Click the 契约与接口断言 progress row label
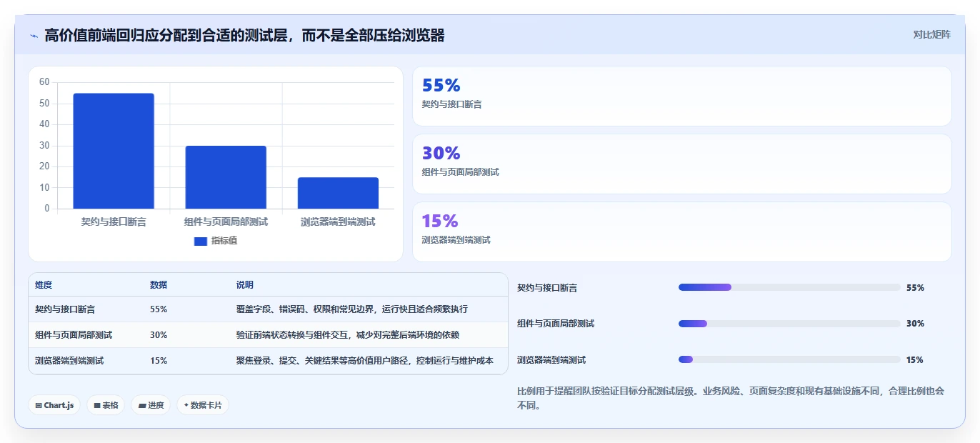980x443 pixels. click(547, 288)
